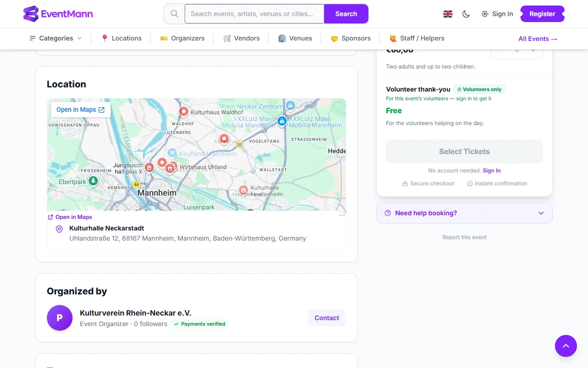Viewport: 588px width, 368px height.
Task: Click the location pin beside Kulturhalle Neckarstadt
Action: (x=59, y=229)
